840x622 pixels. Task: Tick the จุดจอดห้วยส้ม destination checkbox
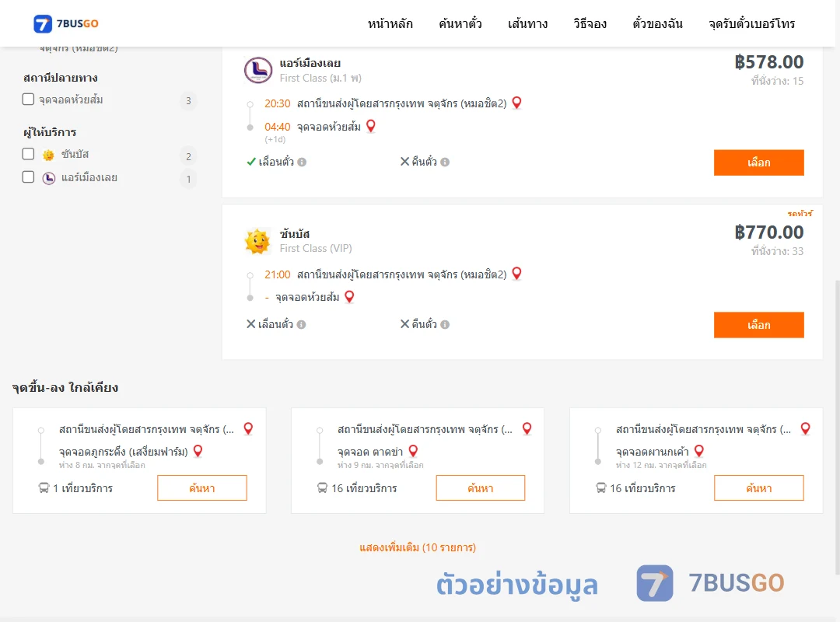point(29,99)
